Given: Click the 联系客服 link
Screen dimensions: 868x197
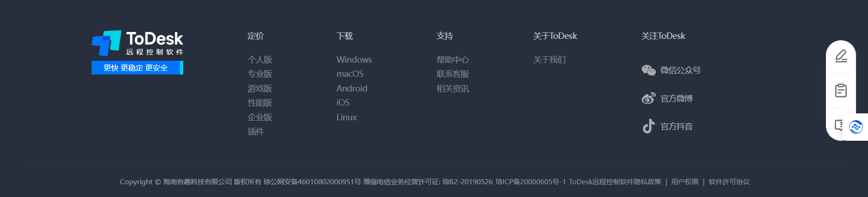Looking at the screenshot, I should (453, 74).
